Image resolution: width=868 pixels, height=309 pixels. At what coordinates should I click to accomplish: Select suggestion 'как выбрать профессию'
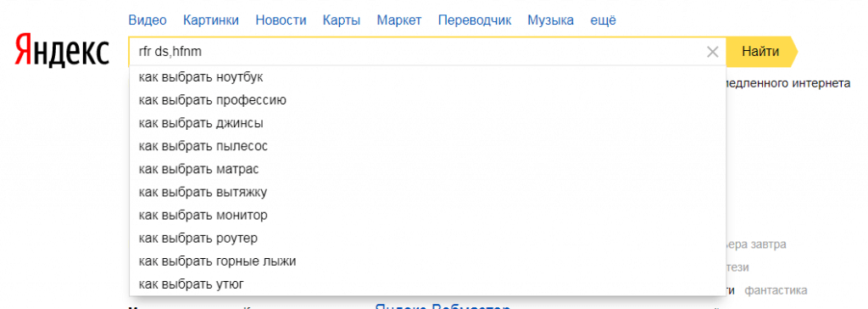427,100
